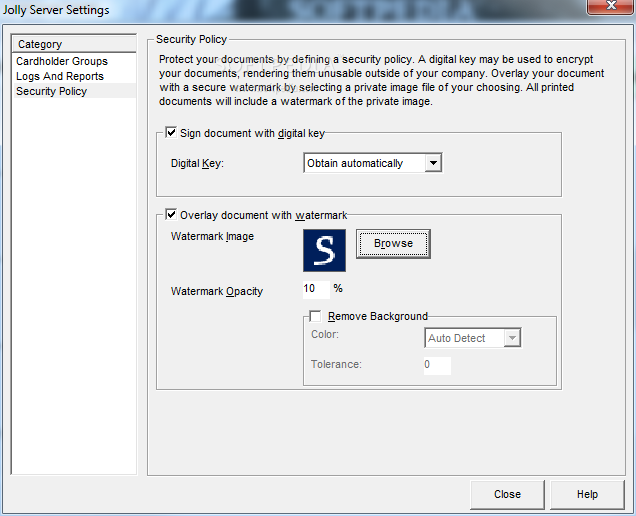The height and width of the screenshot is (516, 636).
Task: Close the settings dialog with Close button
Action: [x=507, y=494]
